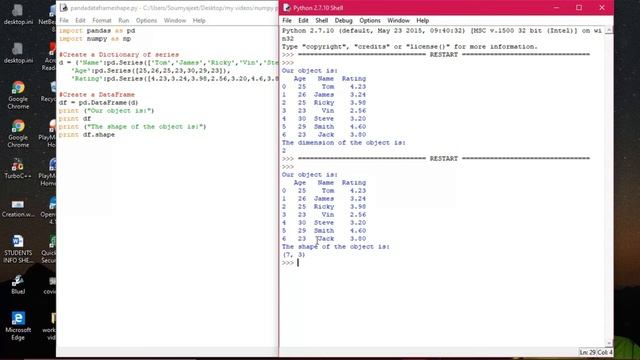Click the shell scrollbar down arrow

[x=609, y=344]
